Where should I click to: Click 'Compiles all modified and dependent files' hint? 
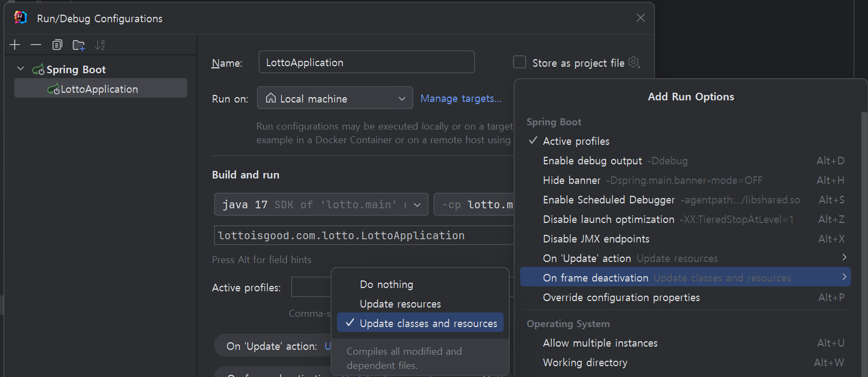(404, 358)
